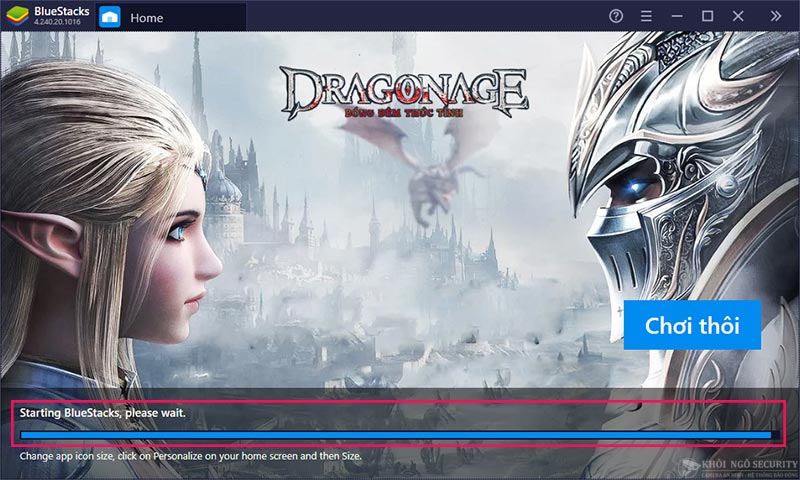Close the BlueStacks window

click(738, 16)
